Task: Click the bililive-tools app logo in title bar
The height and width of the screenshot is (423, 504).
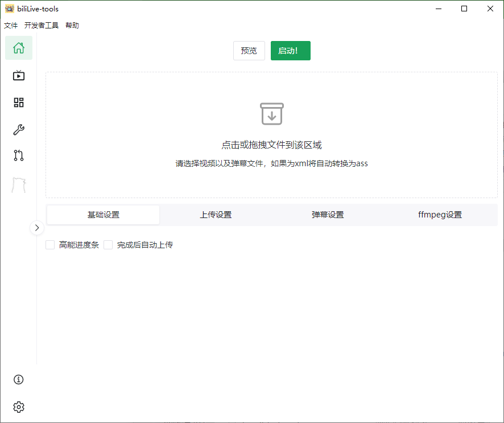Action: click(x=10, y=9)
